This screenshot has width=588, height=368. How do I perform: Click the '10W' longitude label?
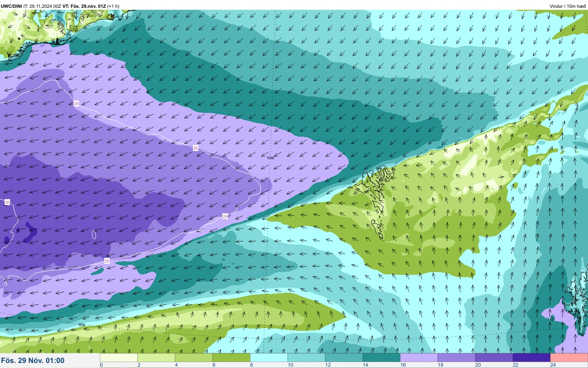pyautogui.click(x=270, y=158)
